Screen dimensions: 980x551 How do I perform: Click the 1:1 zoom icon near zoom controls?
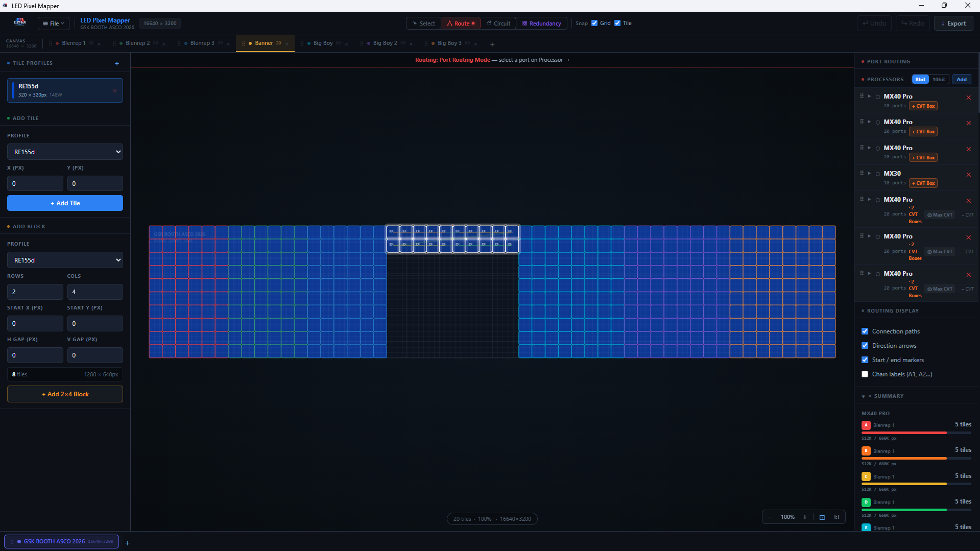836,517
